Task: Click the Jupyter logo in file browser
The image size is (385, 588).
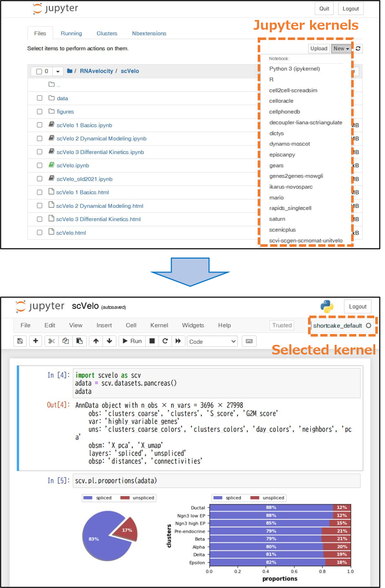Action: [55, 9]
